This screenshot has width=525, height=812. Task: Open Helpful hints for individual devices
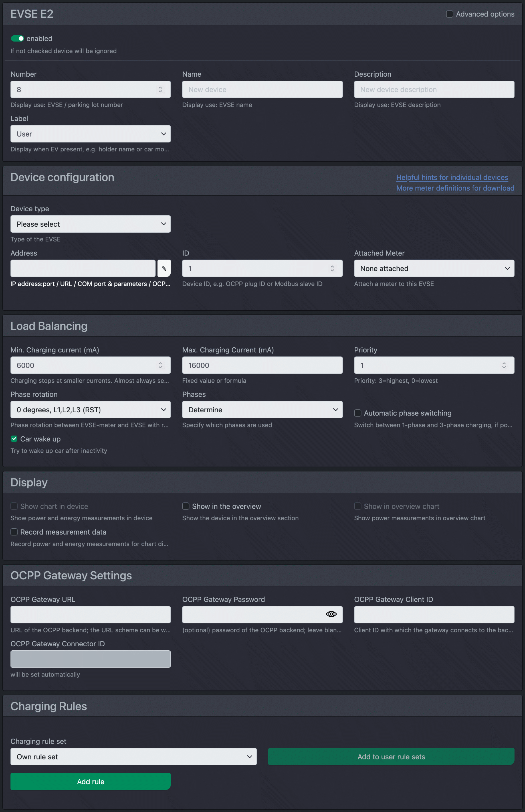point(452,177)
